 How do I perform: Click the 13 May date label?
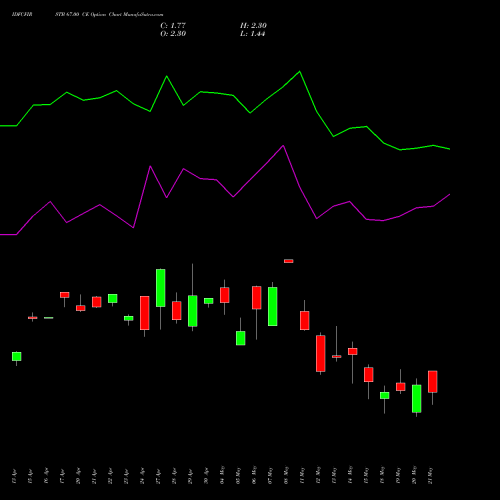[x=334, y=475]
